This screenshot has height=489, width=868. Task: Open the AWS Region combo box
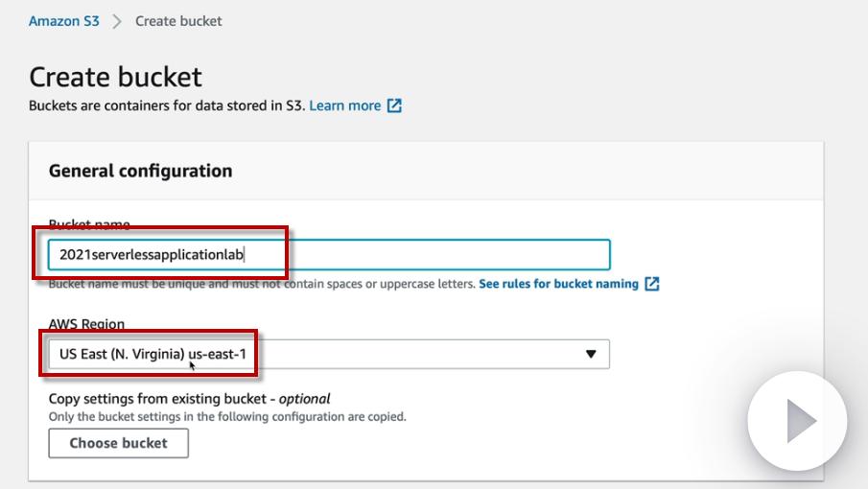[x=328, y=354]
